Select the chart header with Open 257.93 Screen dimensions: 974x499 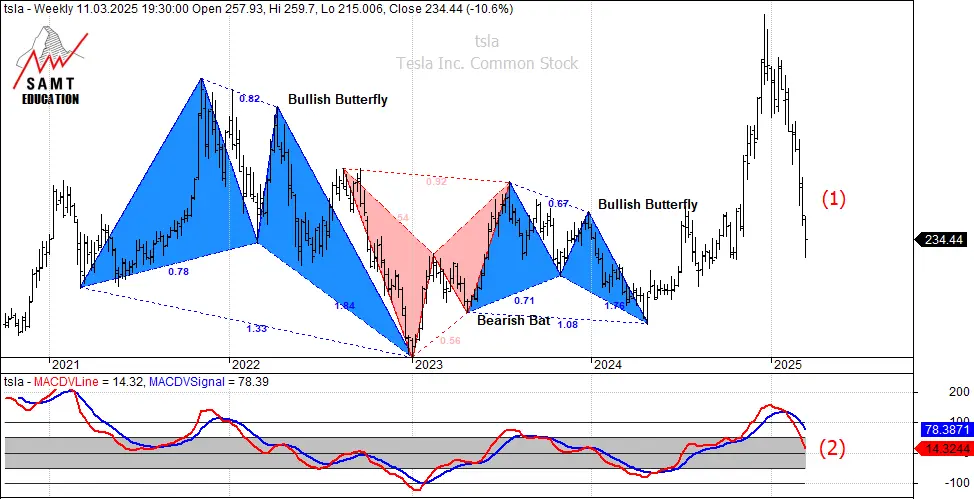pyautogui.click(x=257, y=9)
